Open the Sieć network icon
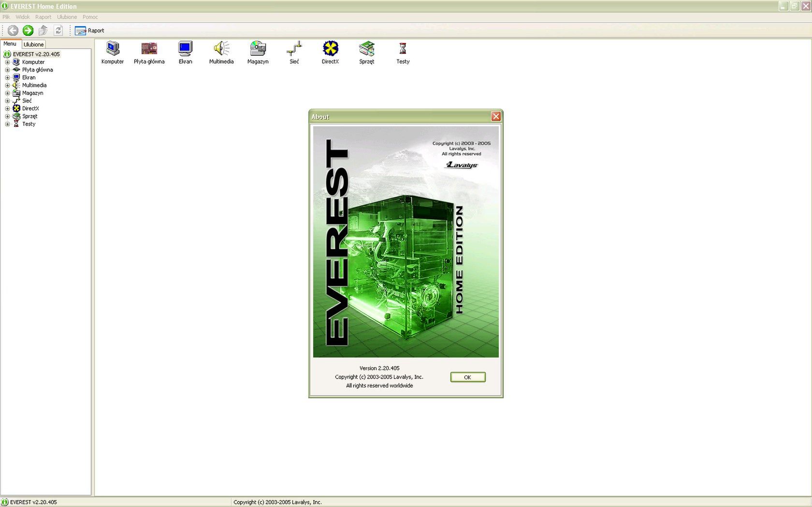Image resolution: width=812 pixels, height=507 pixels. coord(294,52)
